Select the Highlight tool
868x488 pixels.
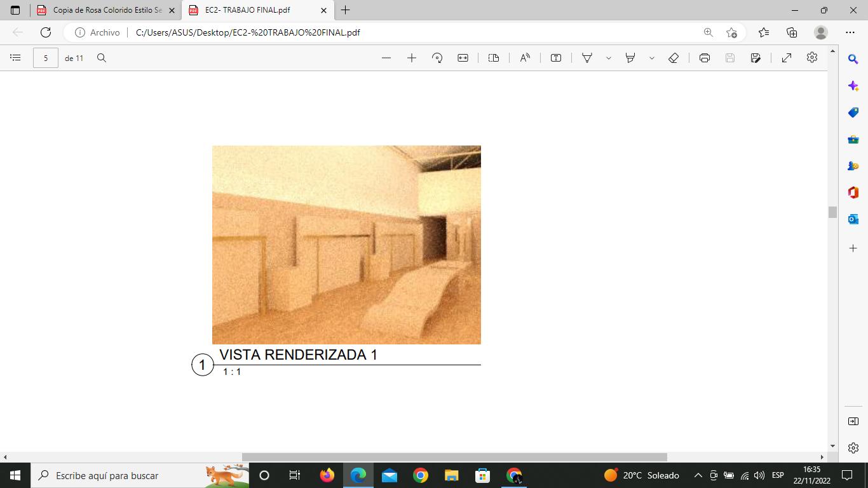[630, 58]
